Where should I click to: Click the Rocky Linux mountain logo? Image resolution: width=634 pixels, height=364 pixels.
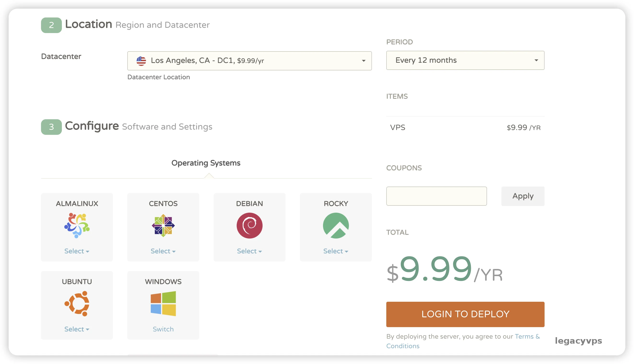tap(335, 225)
